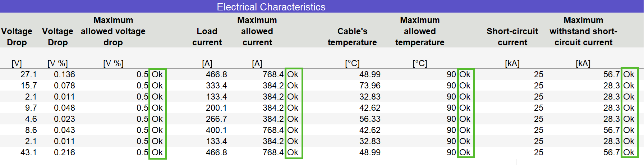Click the Electrical Characteristics title banner
Screen dimensions: 644x165
pyautogui.click(x=271, y=7)
